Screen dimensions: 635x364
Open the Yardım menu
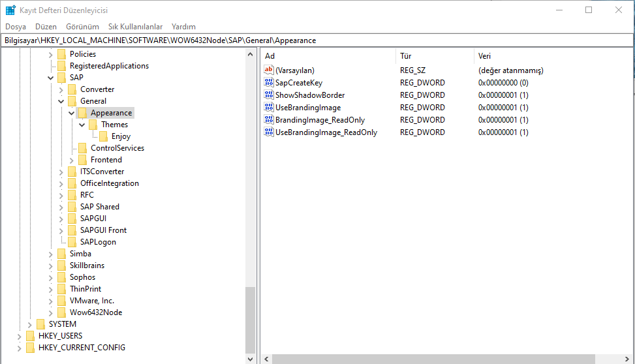[183, 27]
